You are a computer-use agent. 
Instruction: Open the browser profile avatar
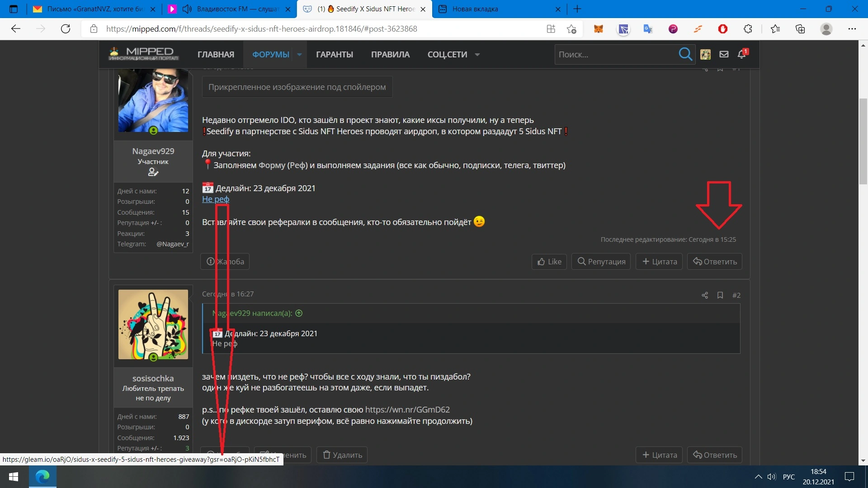click(826, 29)
